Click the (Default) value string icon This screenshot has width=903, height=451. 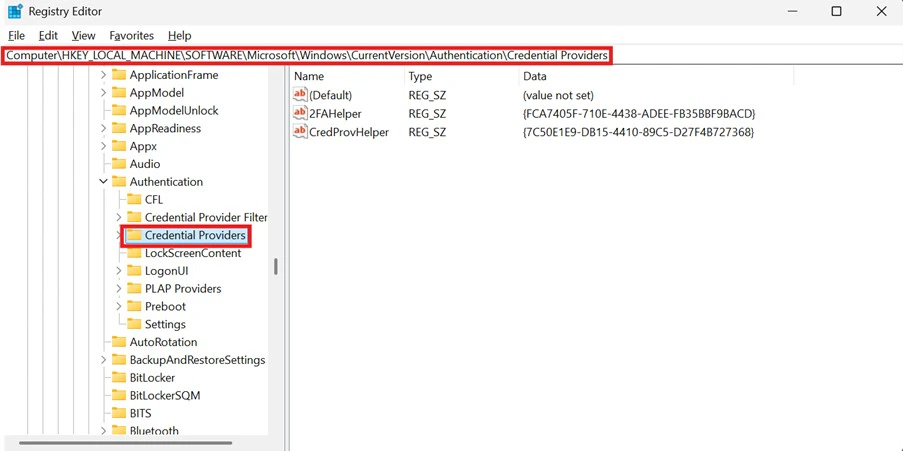(x=301, y=94)
